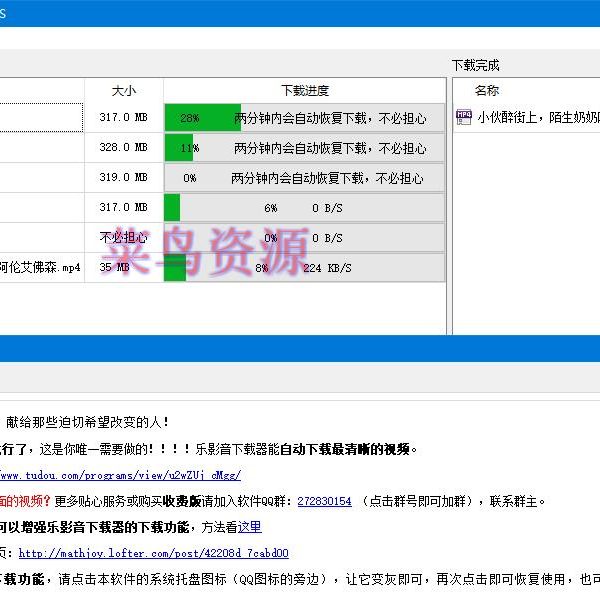Click the 下载完成 panel title
Image resolution: width=600 pixels, height=598 pixels.
[x=475, y=65]
